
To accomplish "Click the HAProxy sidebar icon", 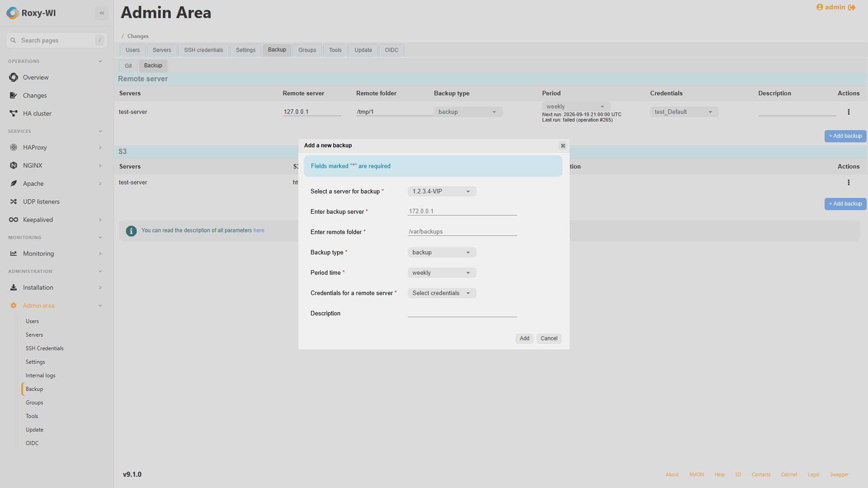I will pyautogui.click(x=14, y=147).
